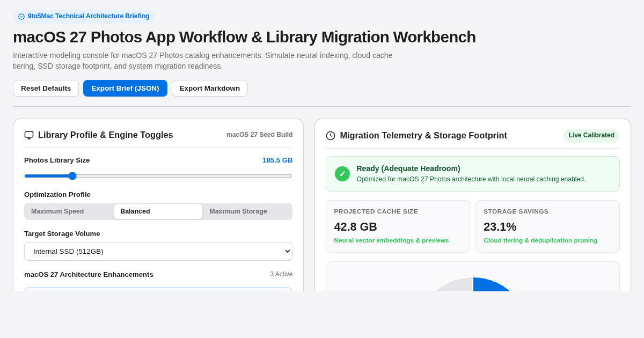The width and height of the screenshot is (644, 338).
Task: Click the Cloud tiering & deduplication pruning caption
Action: (540, 240)
